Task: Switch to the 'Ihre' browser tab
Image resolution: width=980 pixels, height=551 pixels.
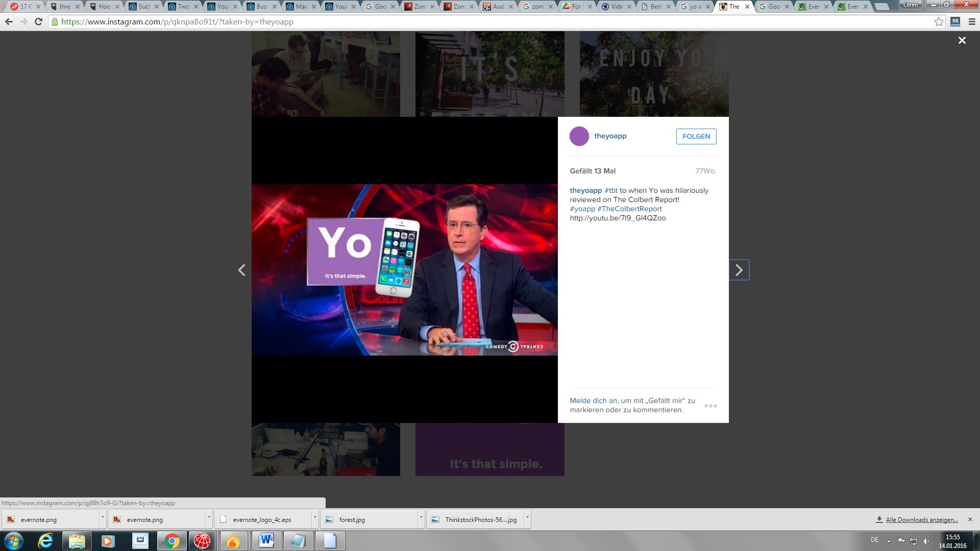Action: pos(64,7)
